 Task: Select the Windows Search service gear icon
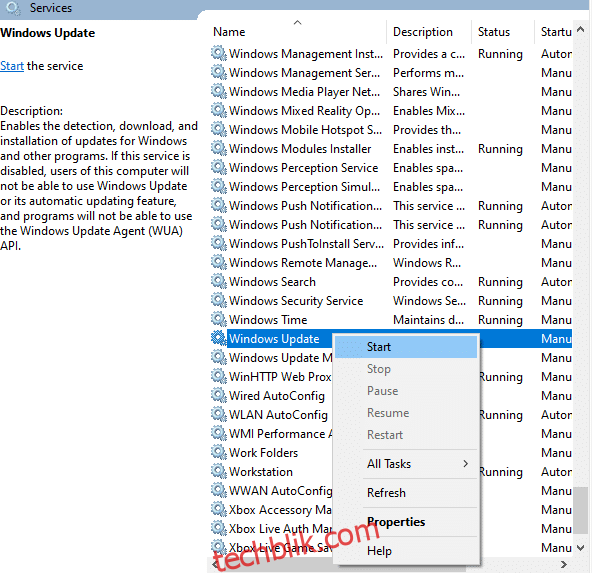(219, 281)
